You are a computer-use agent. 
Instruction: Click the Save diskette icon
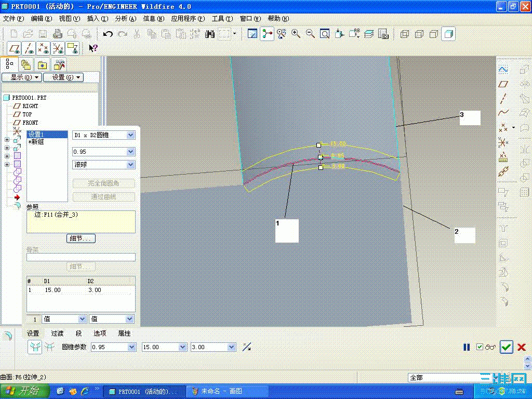[43, 34]
